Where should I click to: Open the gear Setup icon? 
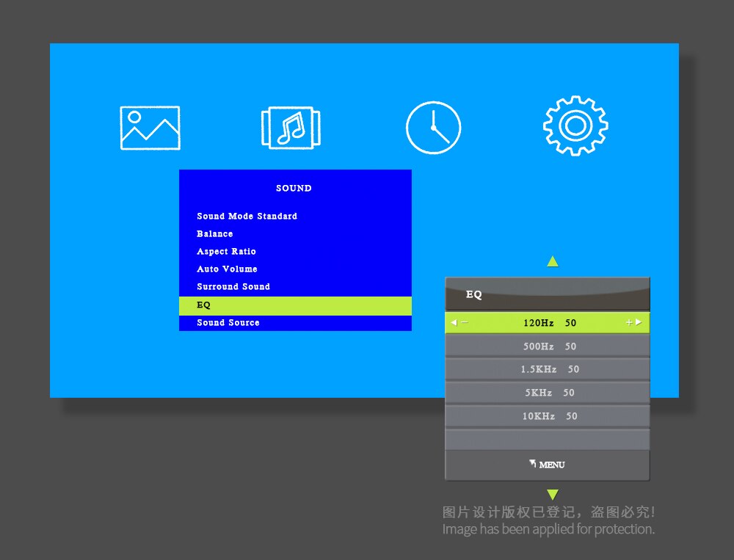tap(575, 126)
